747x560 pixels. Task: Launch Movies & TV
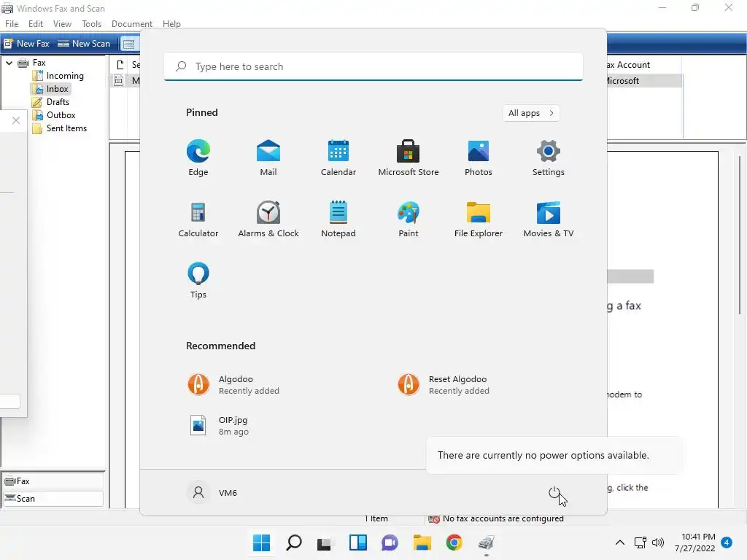pyautogui.click(x=549, y=219)
